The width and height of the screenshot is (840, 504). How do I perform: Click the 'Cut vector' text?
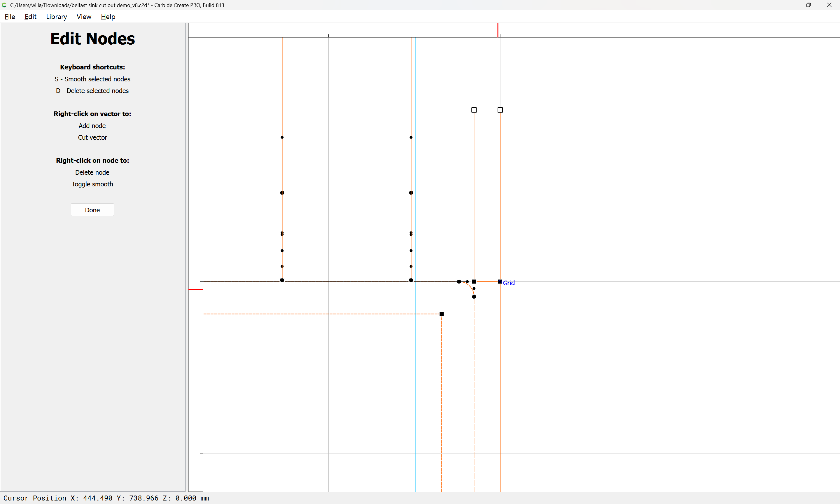[x=92, y=138]
